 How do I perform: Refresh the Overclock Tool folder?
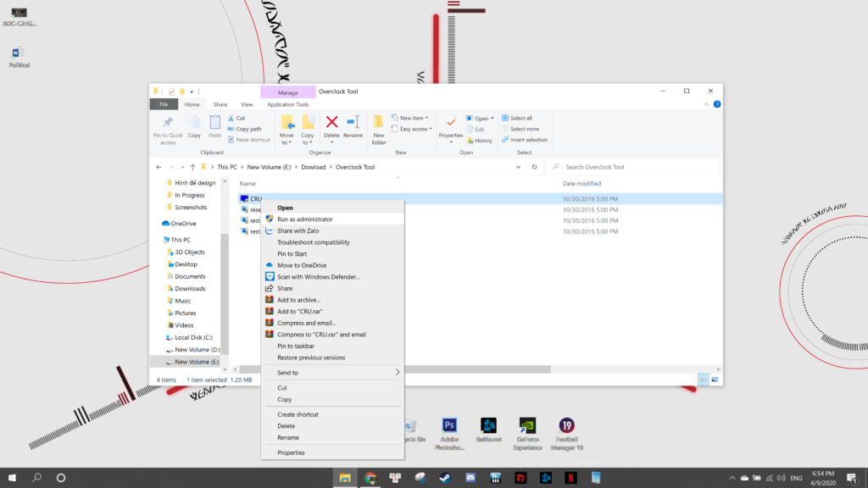coord(534,167)
